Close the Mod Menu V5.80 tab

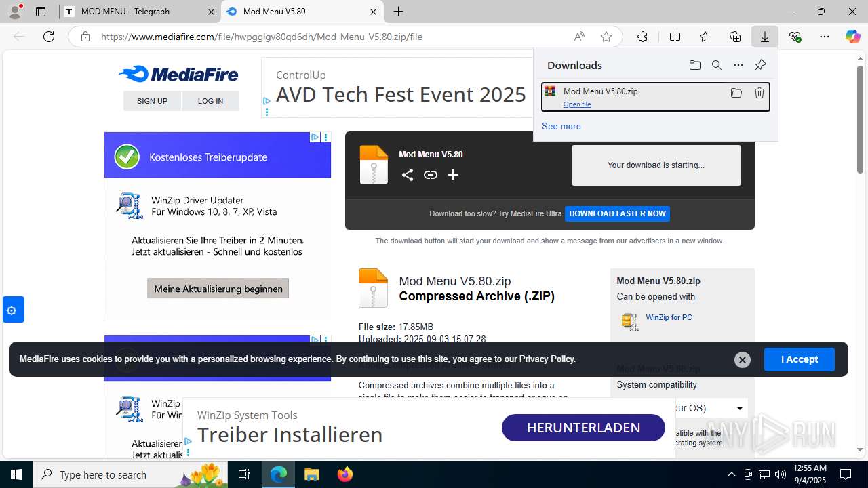373,12
